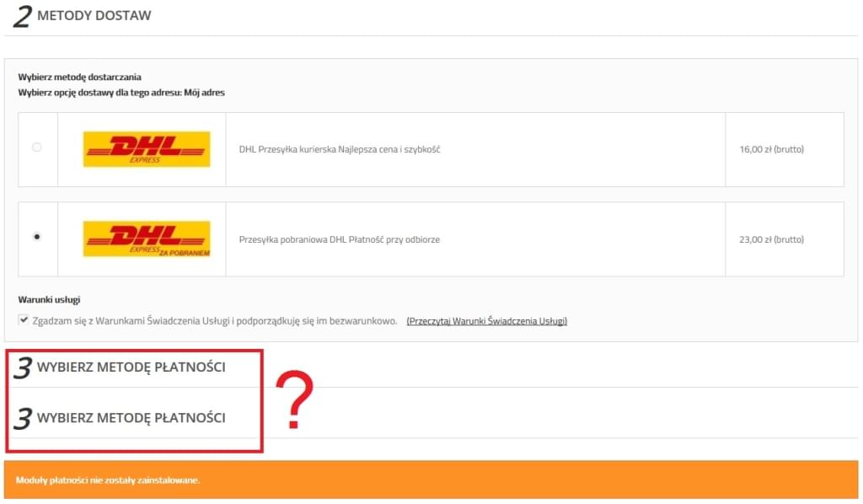Click the 16,00 zł (brutto) price
This screenshot has width=863, height=504.
[771, 149]
